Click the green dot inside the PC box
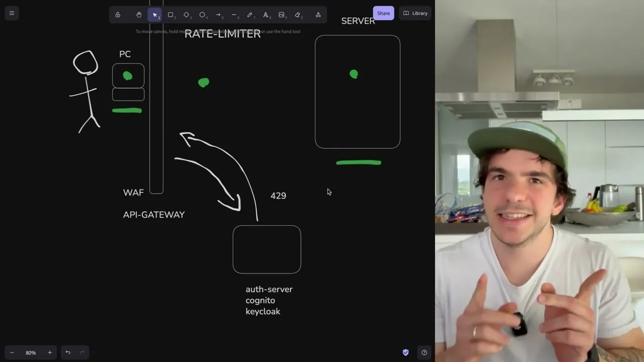The height and width of the screenshot is (362, 644). [128, 76]
